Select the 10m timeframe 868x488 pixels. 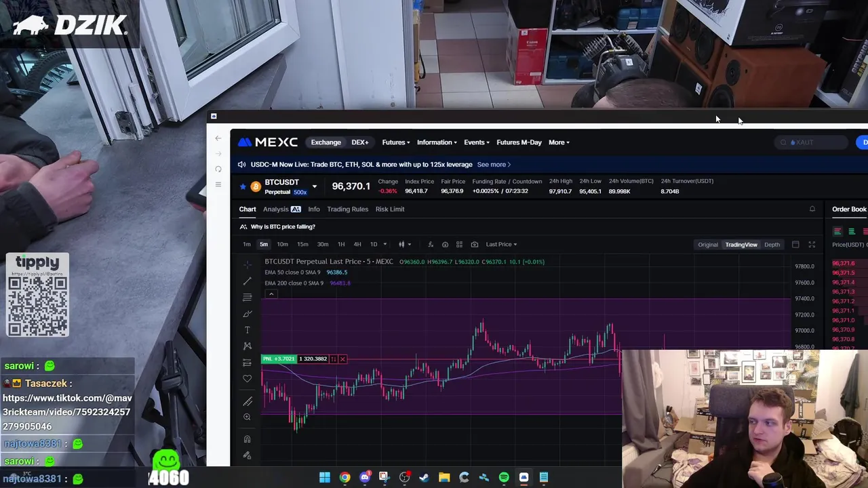pos(282,244)
